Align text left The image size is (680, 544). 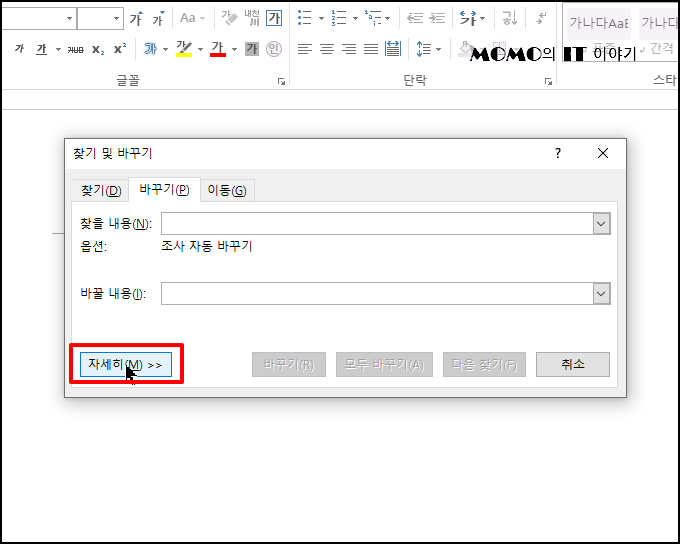pos(305,49)
